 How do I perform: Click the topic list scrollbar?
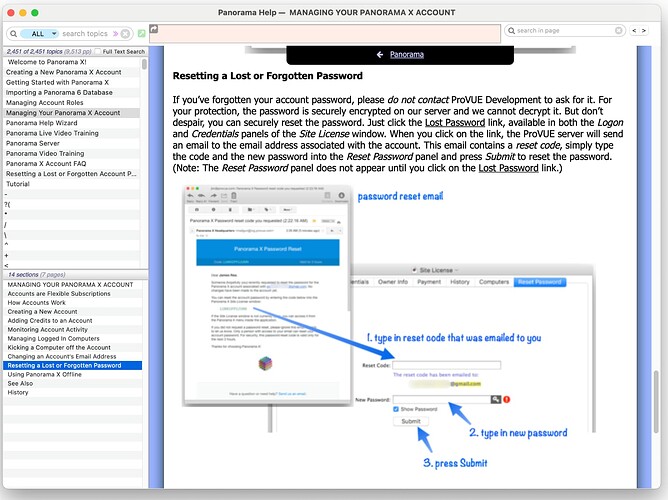(x=144, y=160)
